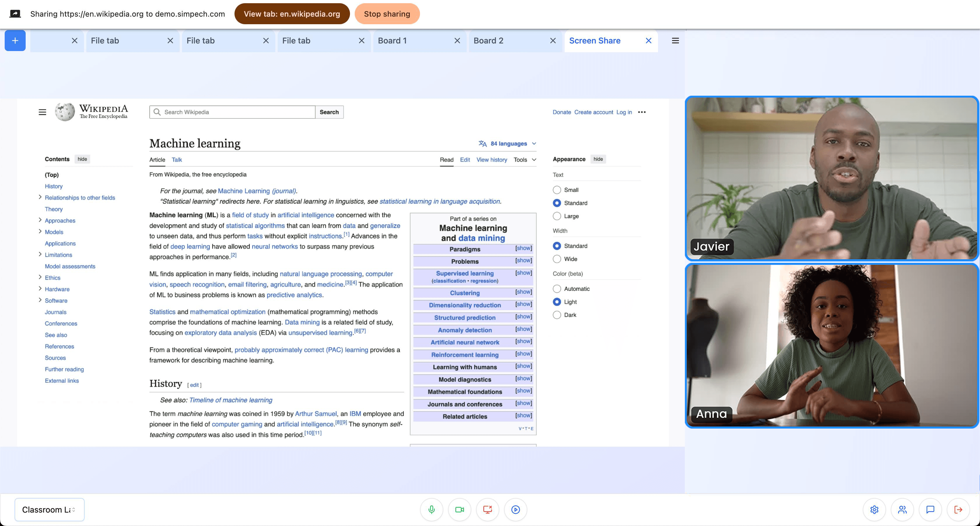The width and height of the screenshot is (980, 526).
Task: Click Stop sharing button
Action: click(387, 14)
